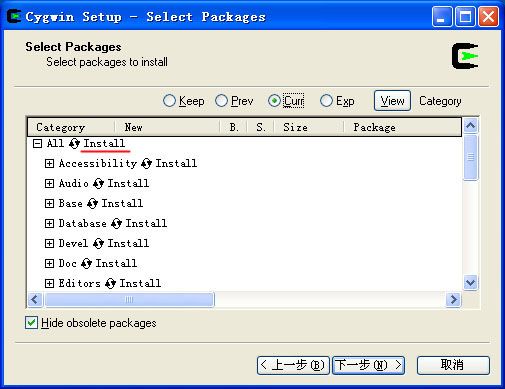Cancel setup with 取消 button
The image size is (505, 389).
[453, 365]
